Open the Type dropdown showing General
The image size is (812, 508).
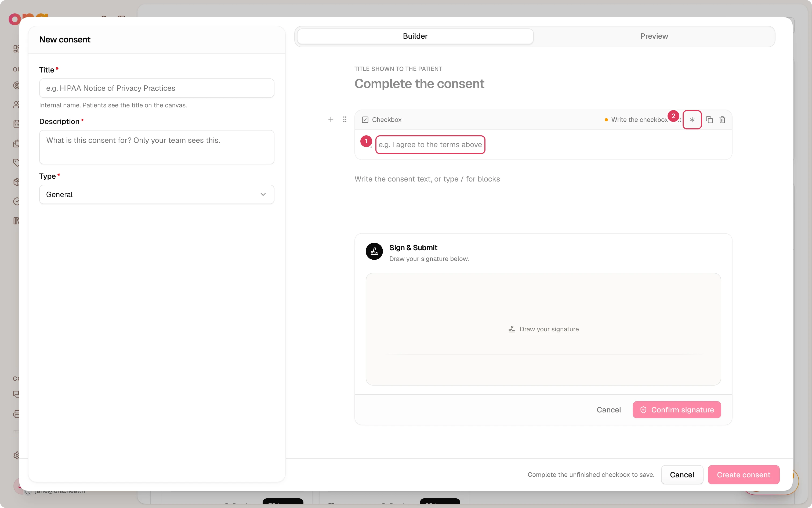pyautogui.click(x=157, y=194)
